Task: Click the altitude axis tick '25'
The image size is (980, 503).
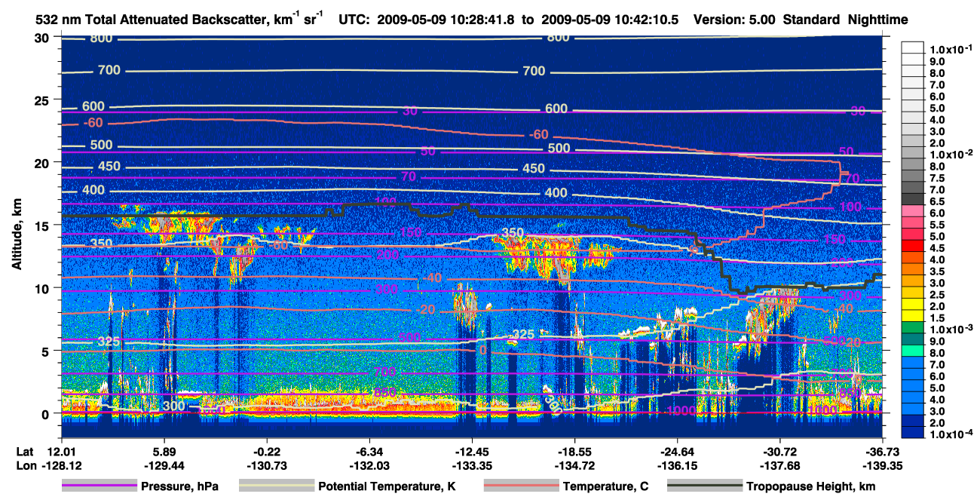Action: (x=44, y=100)
